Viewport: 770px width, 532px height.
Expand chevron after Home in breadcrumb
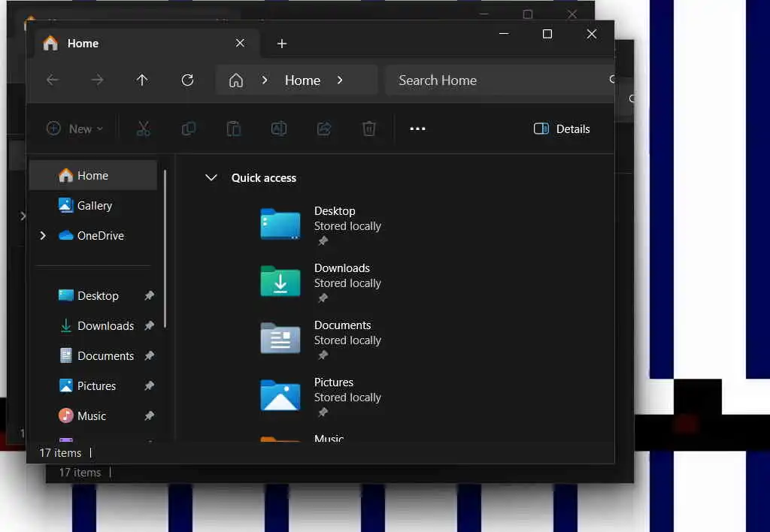[340, 80]
